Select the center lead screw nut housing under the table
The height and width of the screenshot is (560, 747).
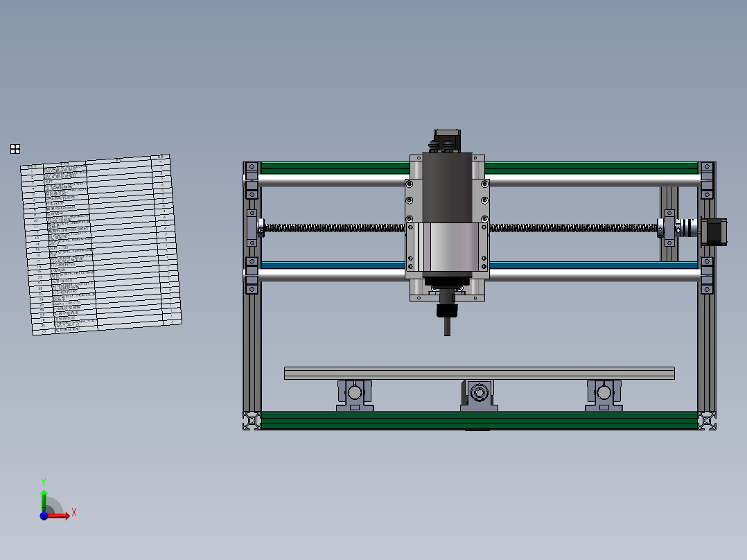479,395
